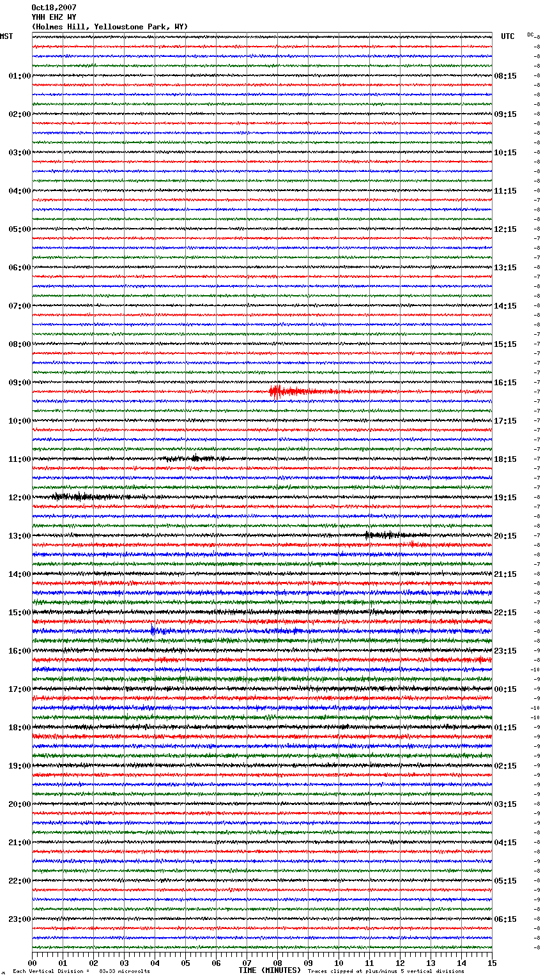Click the '15' minute tick label
The height and width of the screenshot is (980, 543).
click(x=492, y=963)
